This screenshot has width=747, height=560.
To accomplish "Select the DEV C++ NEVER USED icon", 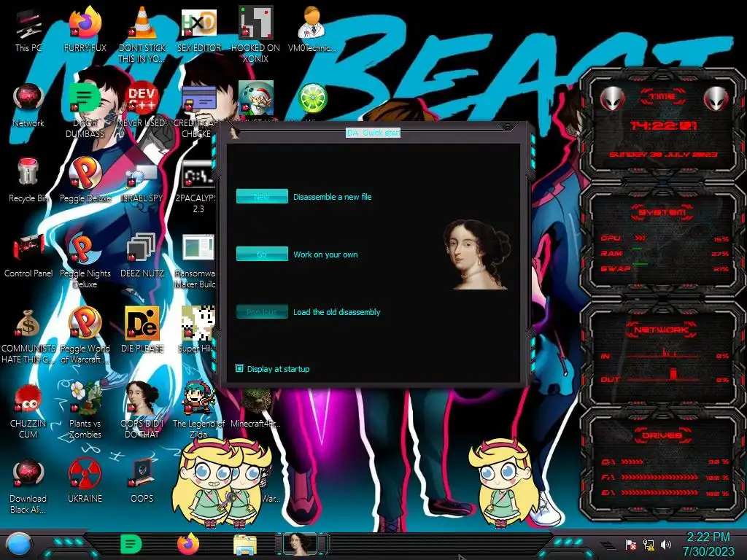I will click(142, 105).
